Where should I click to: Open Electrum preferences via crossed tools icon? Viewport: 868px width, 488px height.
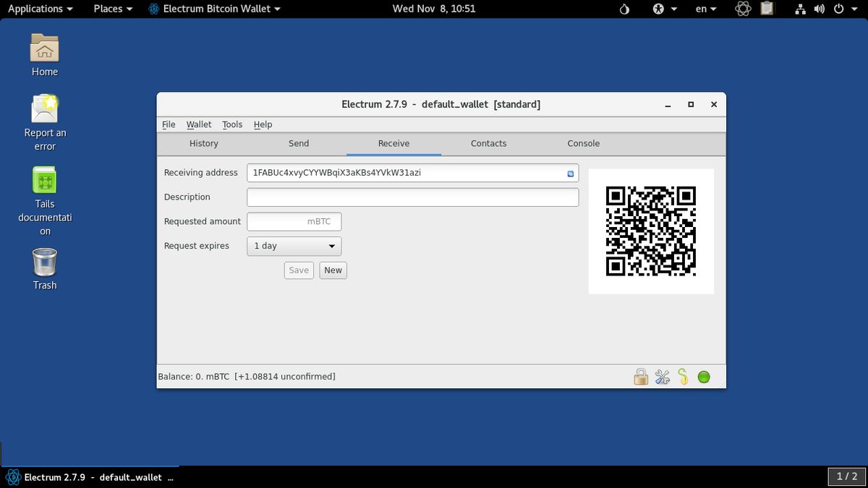pyautogui.click(x=662, y=377)
